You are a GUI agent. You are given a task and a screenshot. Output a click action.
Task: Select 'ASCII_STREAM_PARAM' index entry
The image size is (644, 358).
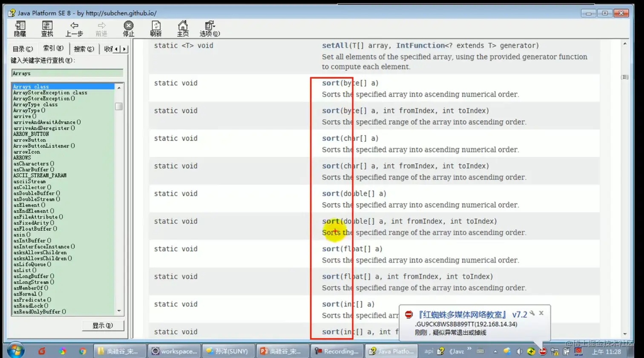[40, 175]
